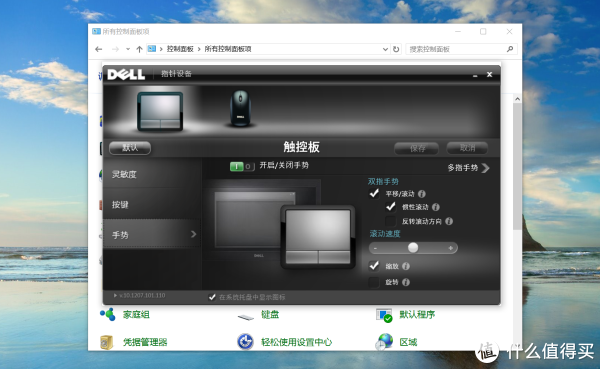This screenshot has width=600, height=369.
Task: Enable the 旋转 checkbox
Action: point(374,282)
